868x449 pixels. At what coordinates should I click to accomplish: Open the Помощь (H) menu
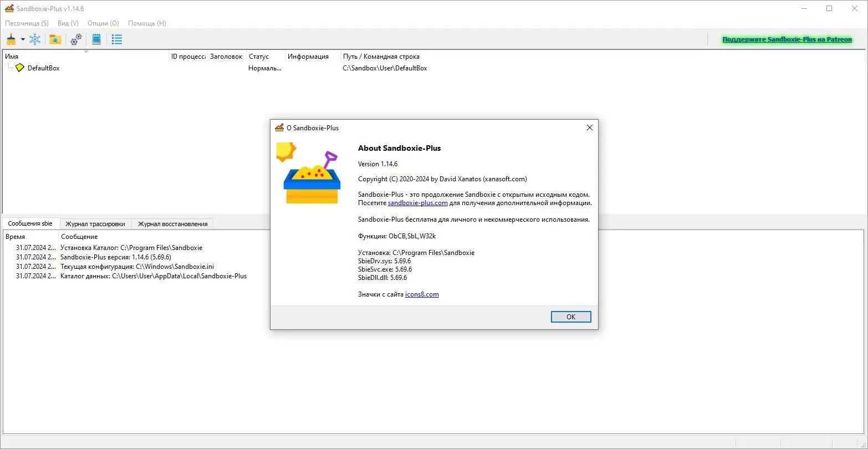click(147, 23)
